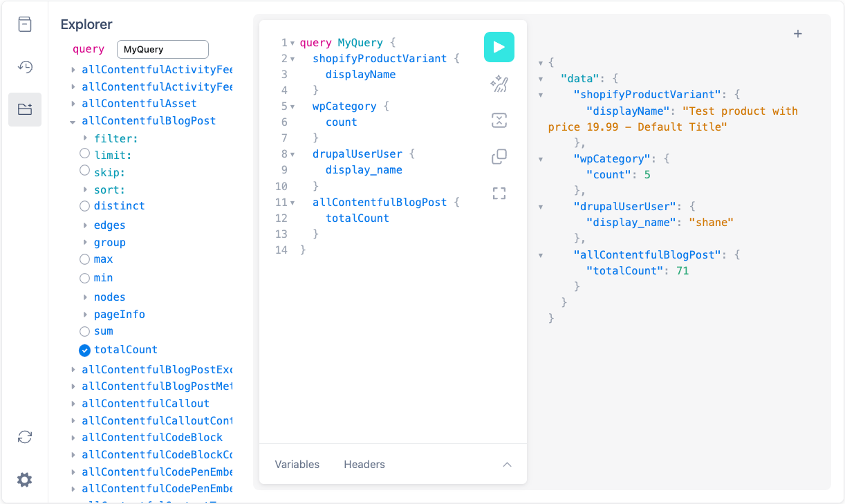Click the Explorer panel heading

86,25
